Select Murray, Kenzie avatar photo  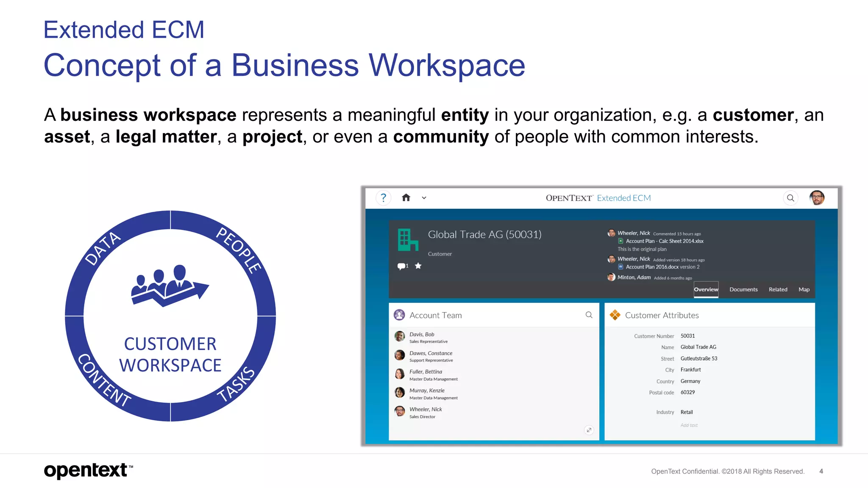(400, 392)
